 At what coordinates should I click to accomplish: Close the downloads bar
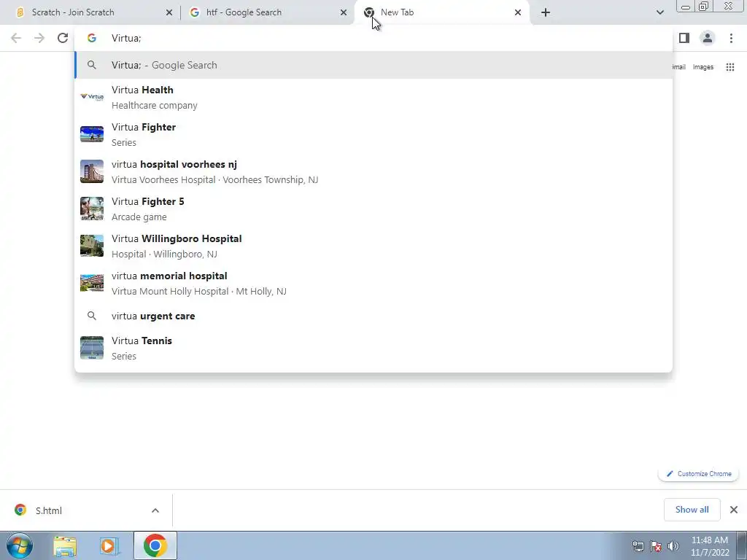tap(734, 510)
